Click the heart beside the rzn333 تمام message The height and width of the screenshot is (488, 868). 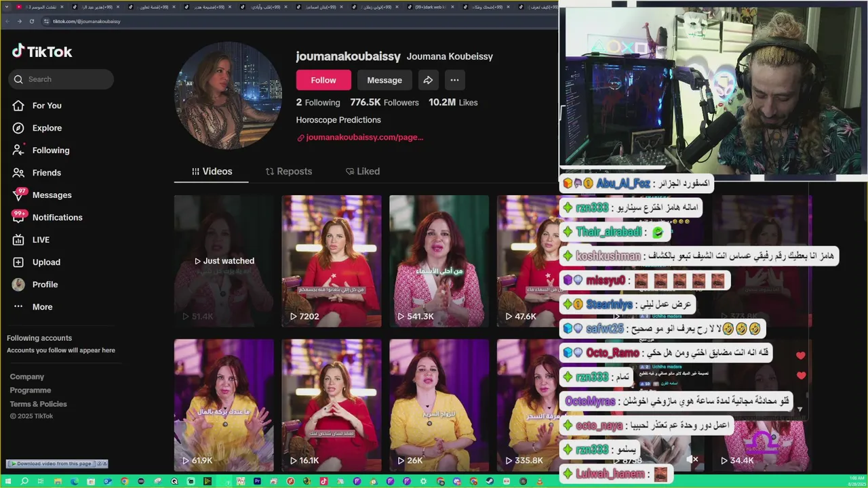point(801,375)
